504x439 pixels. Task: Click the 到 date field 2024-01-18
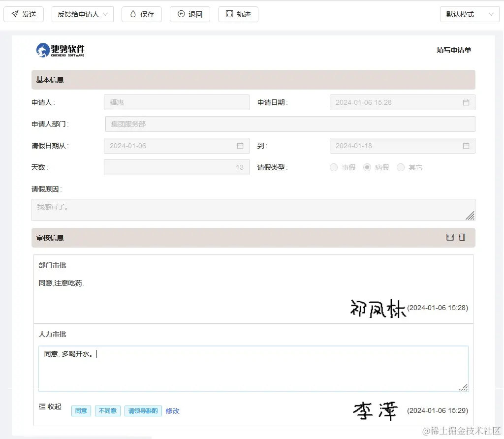click(403, 146)
